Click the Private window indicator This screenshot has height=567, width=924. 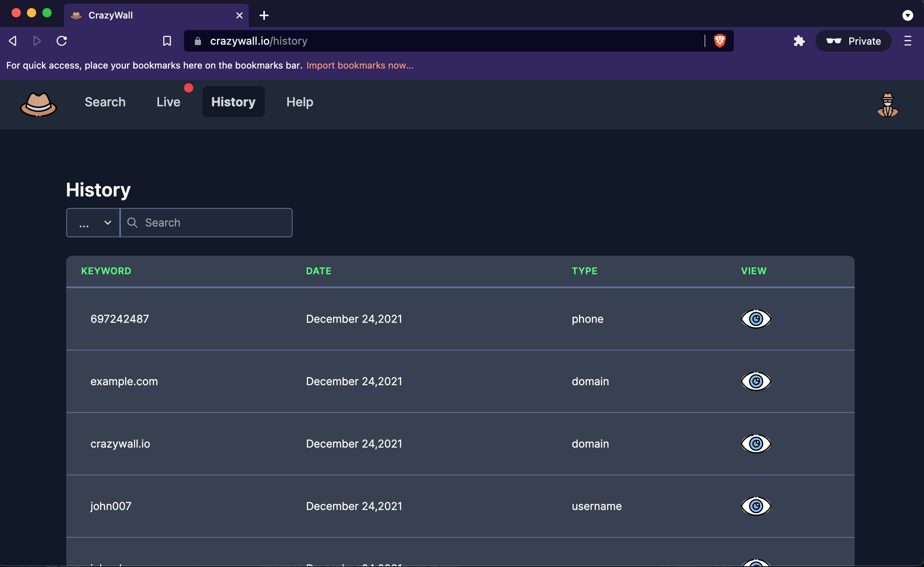click(x=853, y=41)
